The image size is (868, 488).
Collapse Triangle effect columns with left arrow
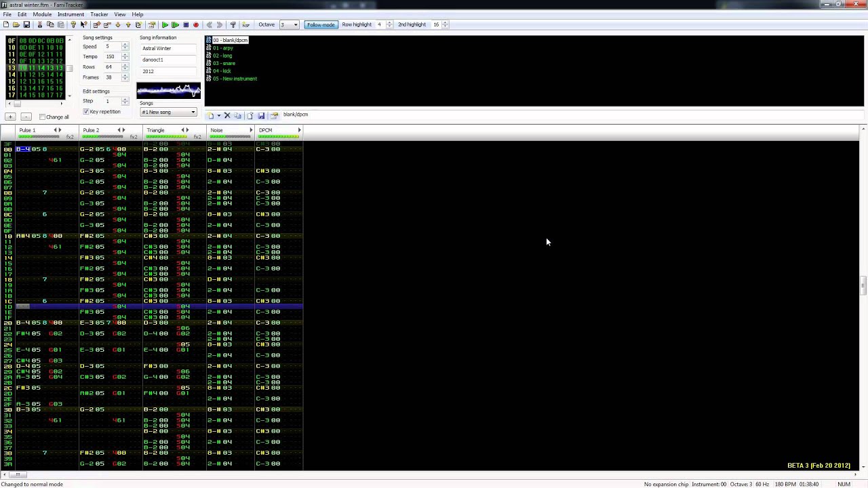pos(182,130)
